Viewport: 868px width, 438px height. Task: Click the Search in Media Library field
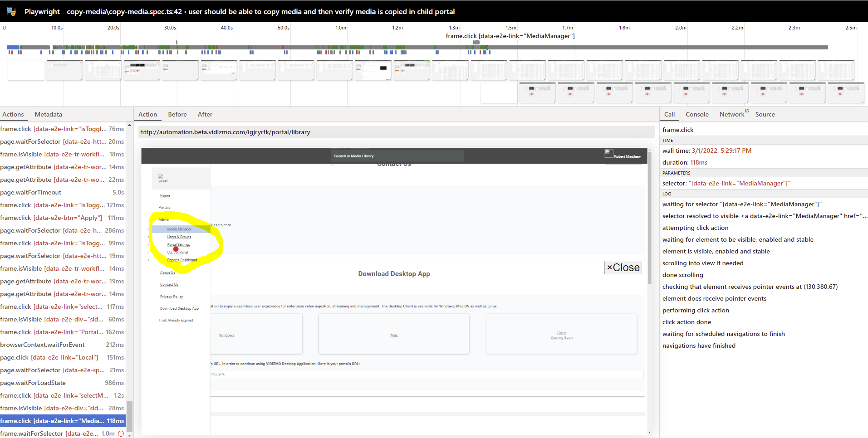click(398, 156)
